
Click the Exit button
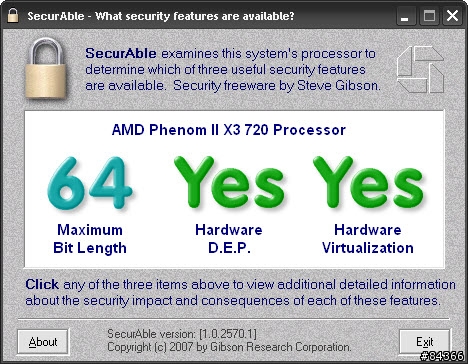[x=424, y=342]
